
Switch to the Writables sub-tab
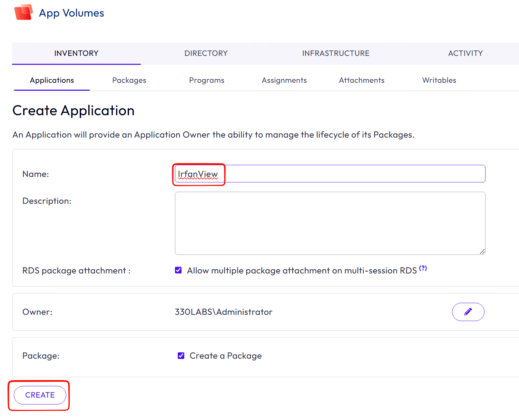(439, 80)
